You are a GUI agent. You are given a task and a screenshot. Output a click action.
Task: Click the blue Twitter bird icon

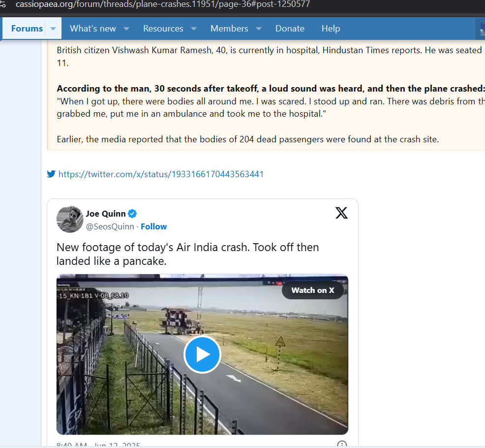pos(51,174)
